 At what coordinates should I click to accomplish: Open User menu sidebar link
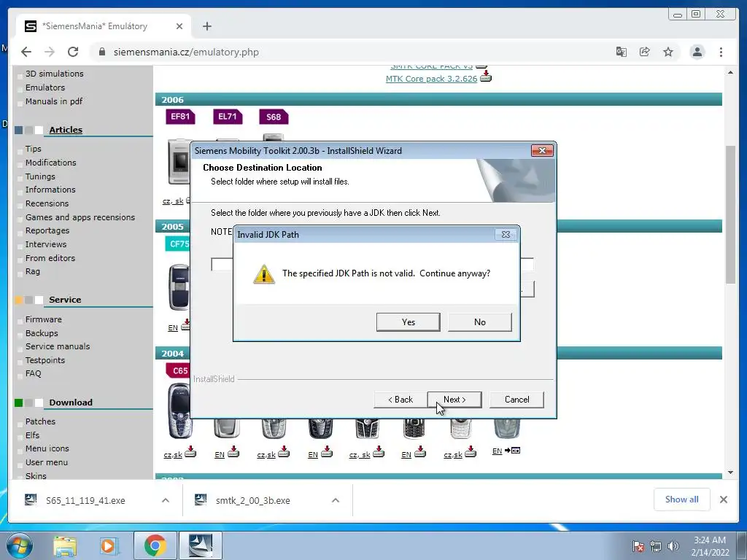point(47,462)
